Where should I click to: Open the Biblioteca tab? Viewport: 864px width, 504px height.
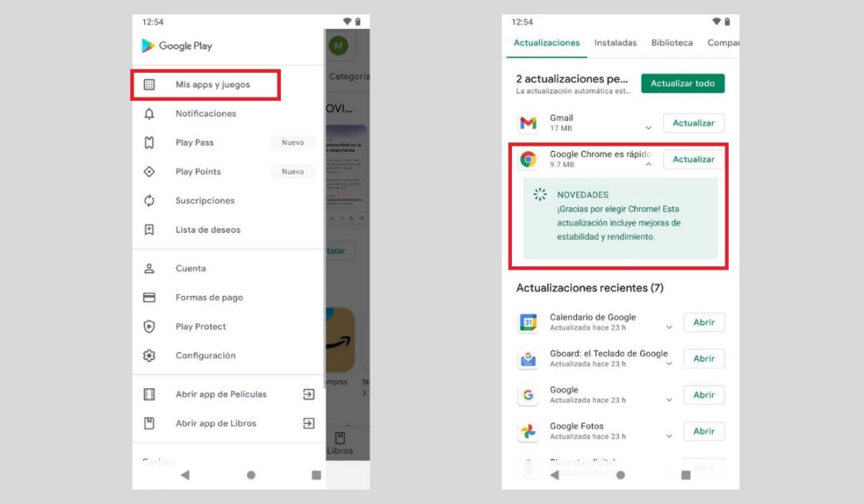pos(671,42)
